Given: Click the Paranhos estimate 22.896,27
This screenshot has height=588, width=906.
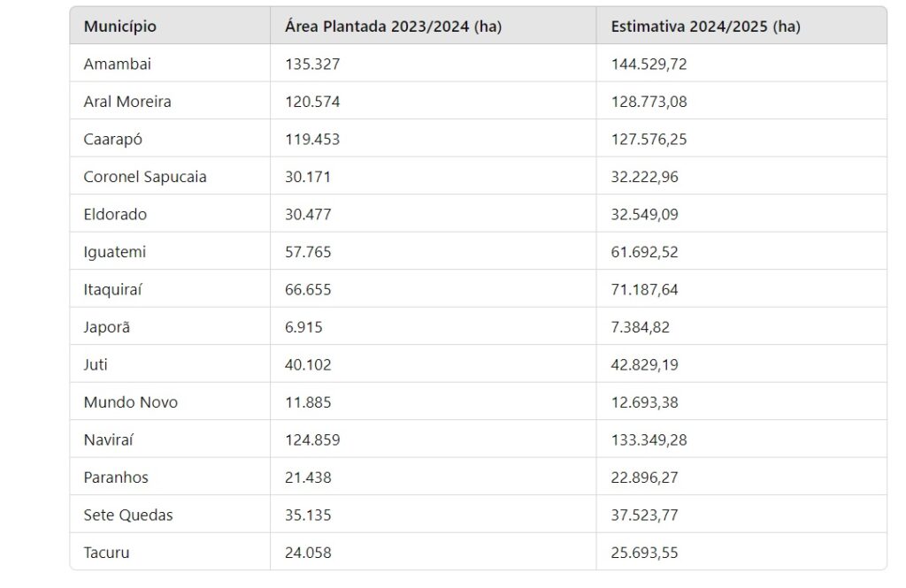Looking at the screenshot, I should [x=644, y=477].
